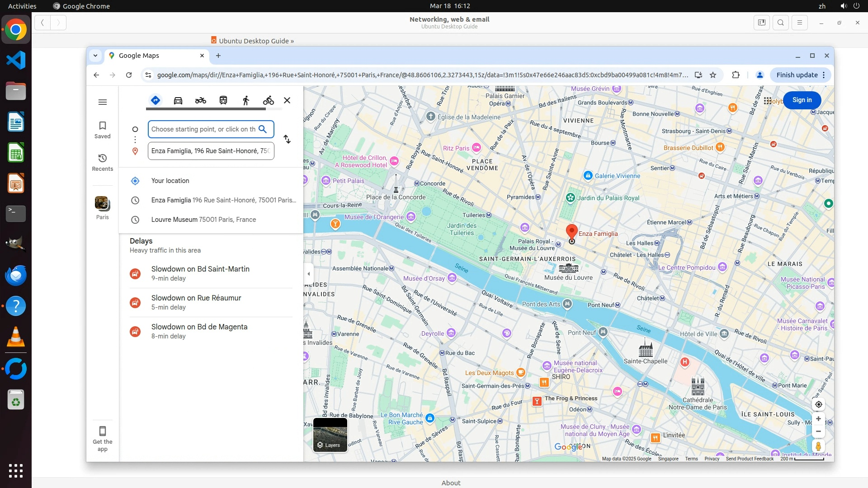Select Cycling travel mode icon

tap(269, 100)
